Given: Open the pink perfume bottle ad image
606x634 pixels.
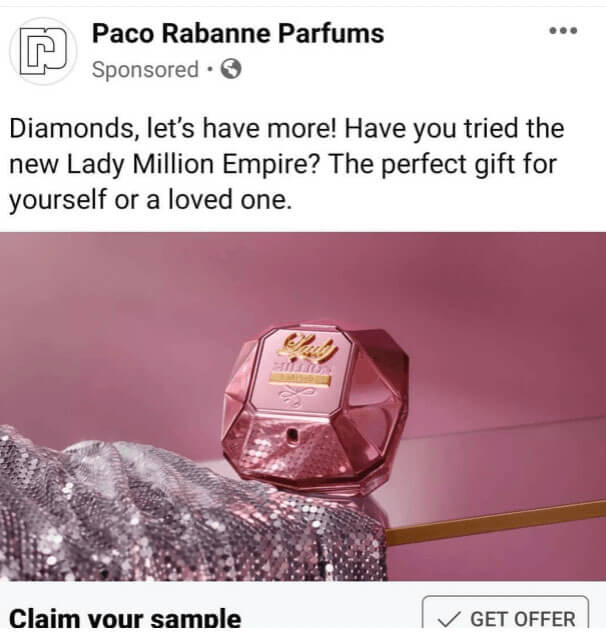Looking at the screenshot, I should 303,406.
